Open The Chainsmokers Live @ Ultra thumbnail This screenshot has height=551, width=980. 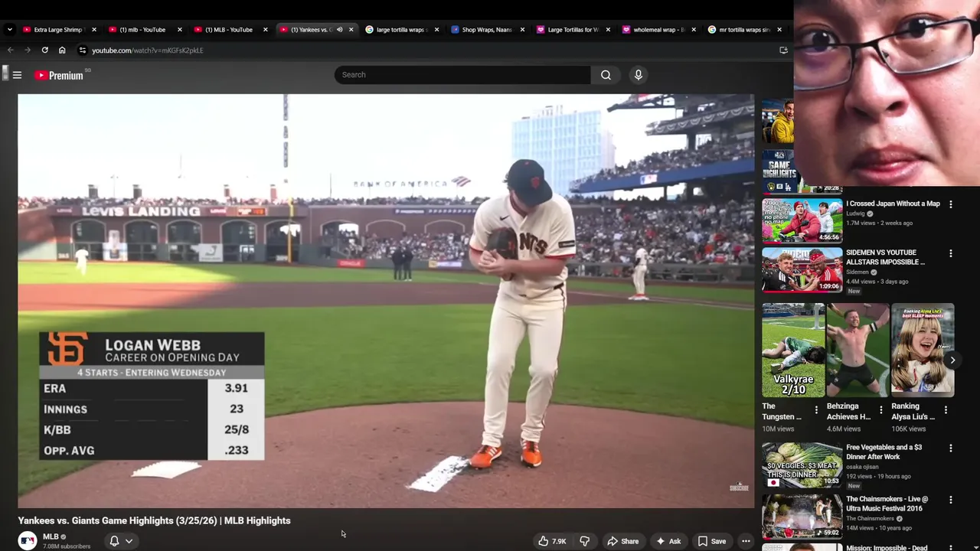coord(802,516)
